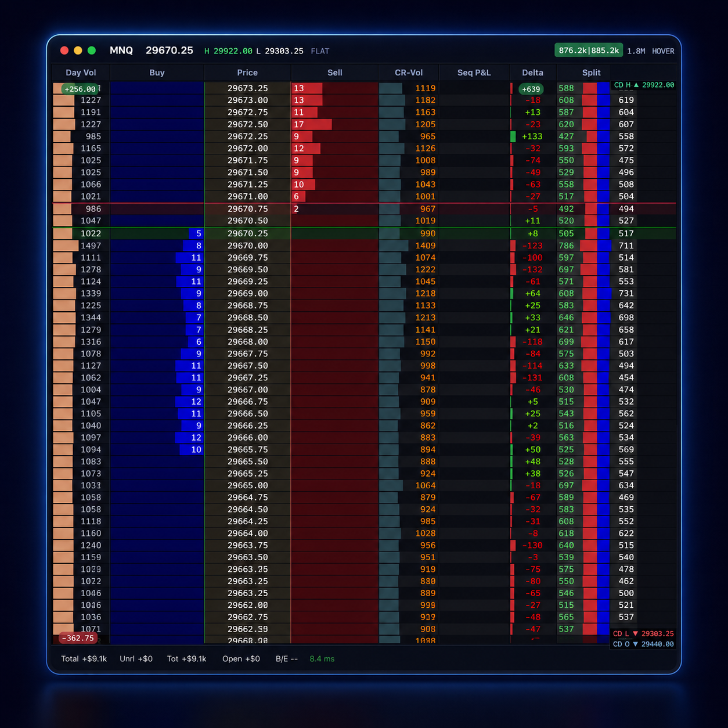Click the footer Total +$9.1k readout

tap(84, 659)
